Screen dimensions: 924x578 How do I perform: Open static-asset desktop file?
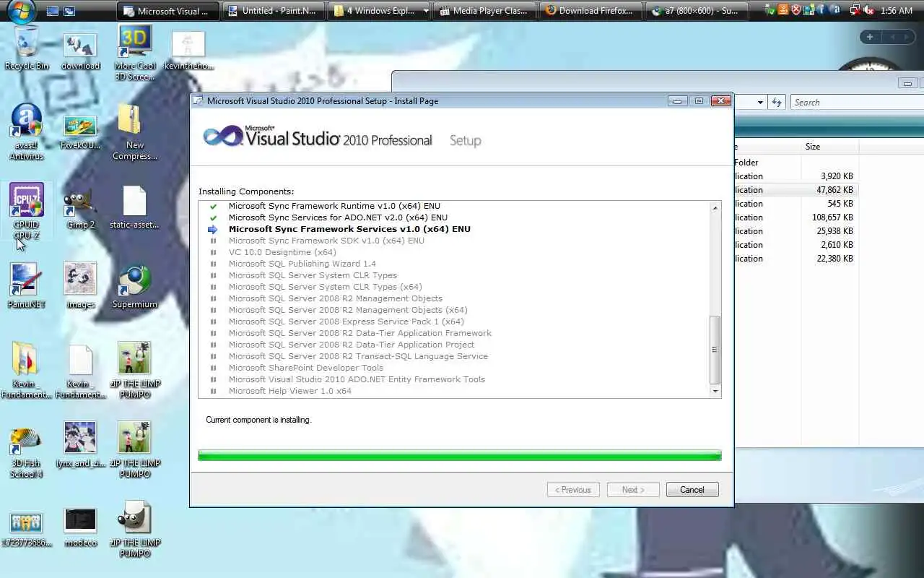(x=135, y=207)
